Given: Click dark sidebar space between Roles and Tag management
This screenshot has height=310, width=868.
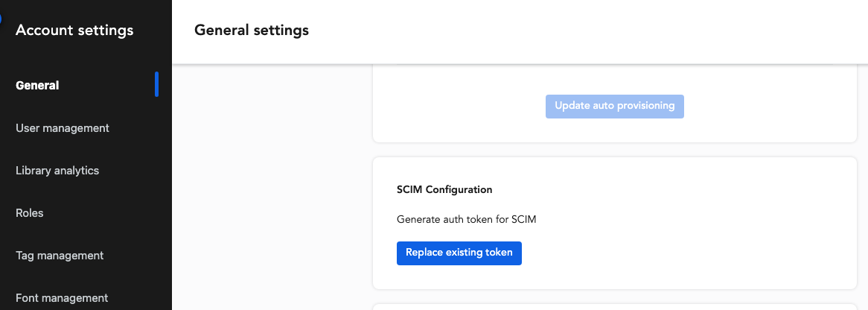Looking at the screenshot, I should click(x=86, y=234).
